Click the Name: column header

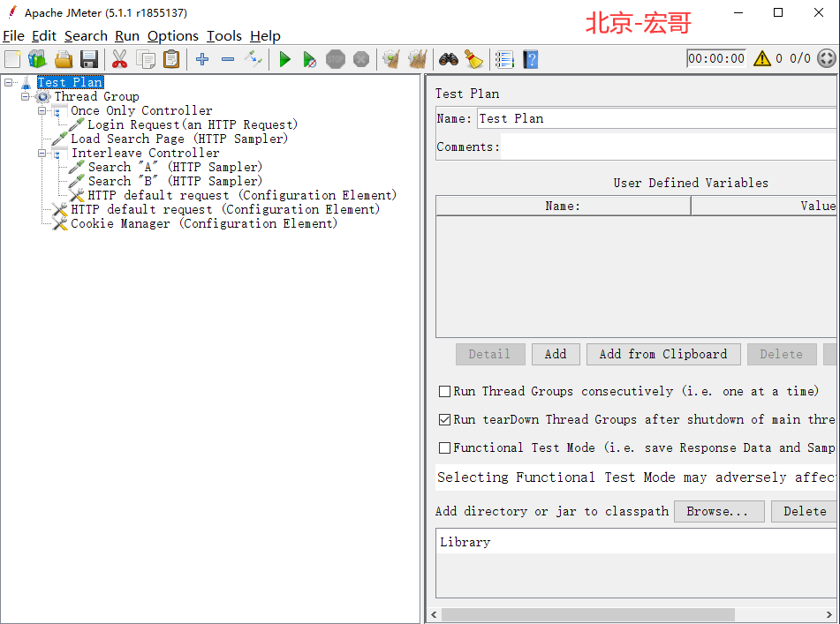563,206
